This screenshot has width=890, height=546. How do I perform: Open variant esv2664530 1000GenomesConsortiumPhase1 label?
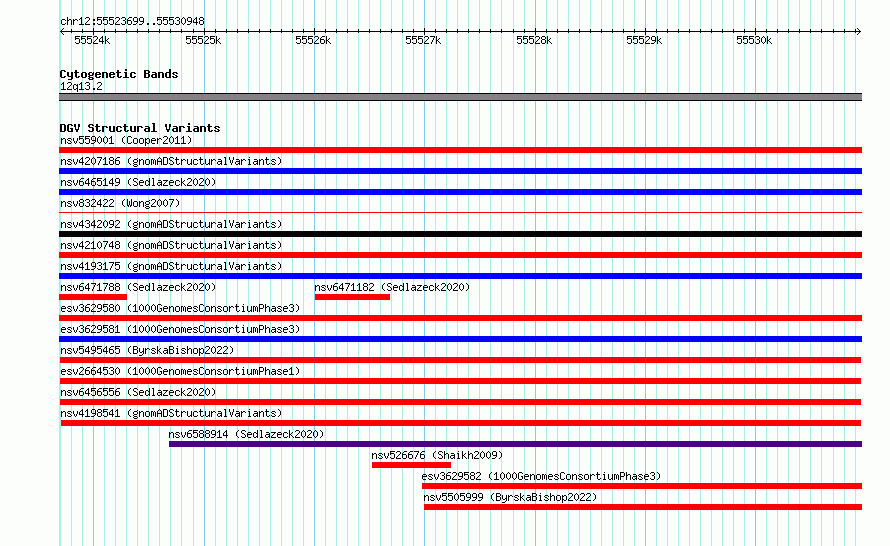point(180,371)
